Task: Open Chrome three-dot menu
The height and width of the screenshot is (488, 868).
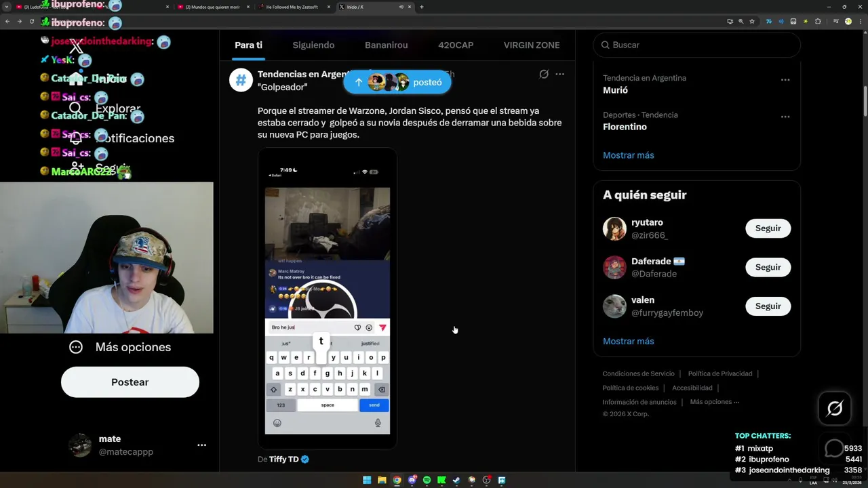Action: [x=860, y=22]
